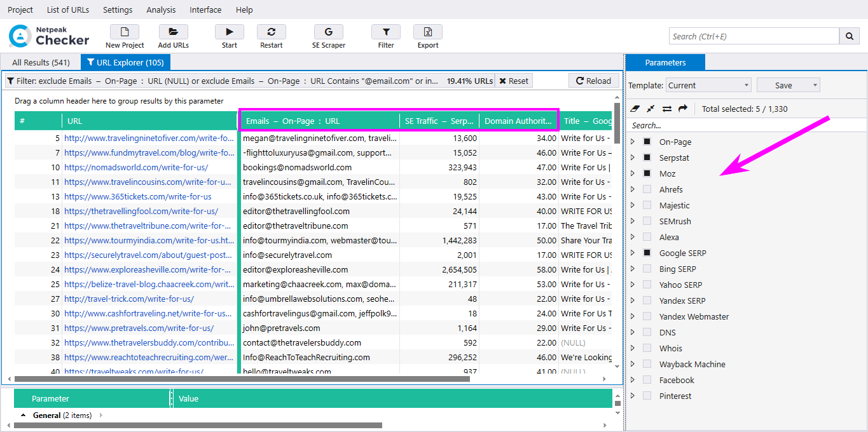The width and height of the screenshot is (868, 432).
Task: Expand the Wayback Machine group
Action: coord(633,364)
